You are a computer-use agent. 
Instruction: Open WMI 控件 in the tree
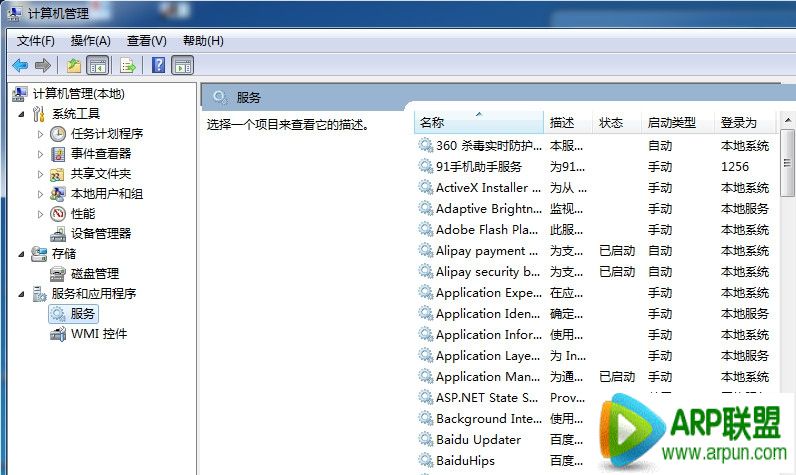[99, 334]
